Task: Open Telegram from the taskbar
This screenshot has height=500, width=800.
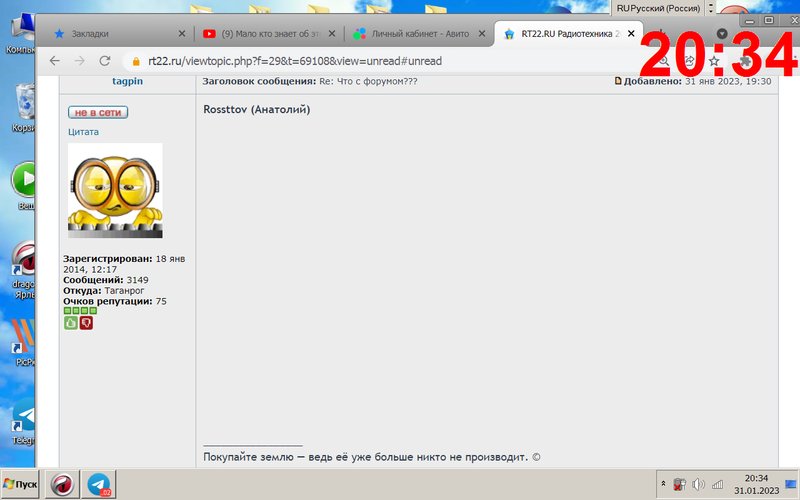Action: (98, 484)
